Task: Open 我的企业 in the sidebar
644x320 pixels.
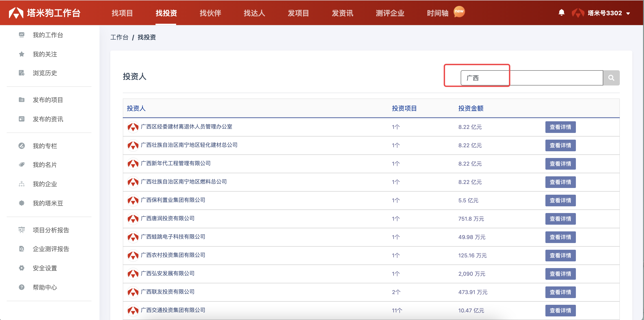Action: [45, 184]
